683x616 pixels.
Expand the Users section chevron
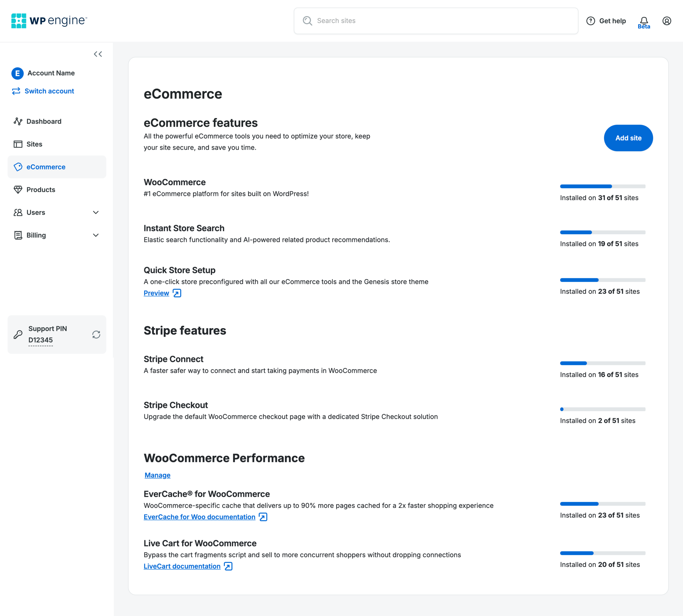tap(96, 212)
